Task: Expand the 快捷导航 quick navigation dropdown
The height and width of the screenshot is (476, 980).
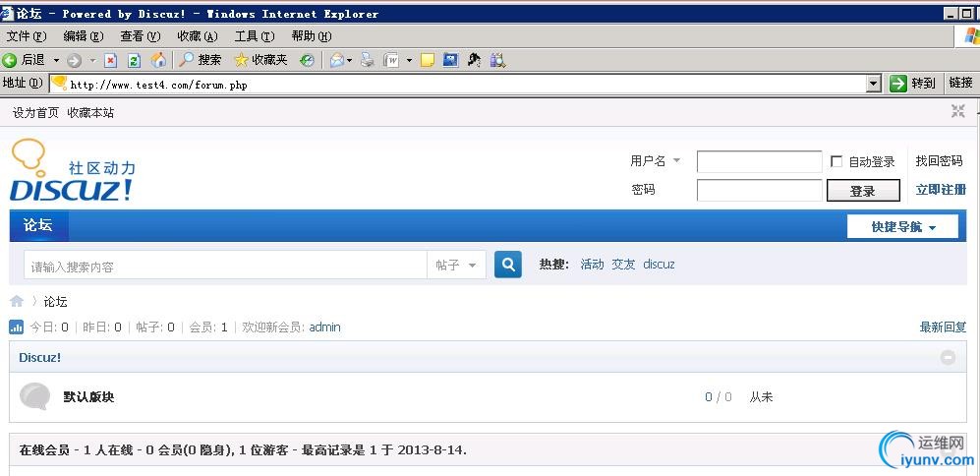Action: tap(902, 226)
